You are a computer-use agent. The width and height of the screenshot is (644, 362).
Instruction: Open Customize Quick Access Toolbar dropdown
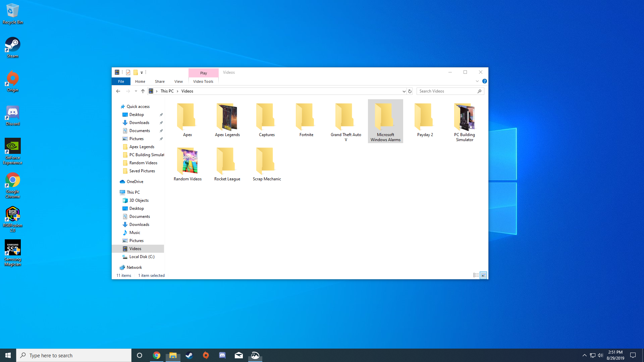pyautogui.click(x=142, y=72)
